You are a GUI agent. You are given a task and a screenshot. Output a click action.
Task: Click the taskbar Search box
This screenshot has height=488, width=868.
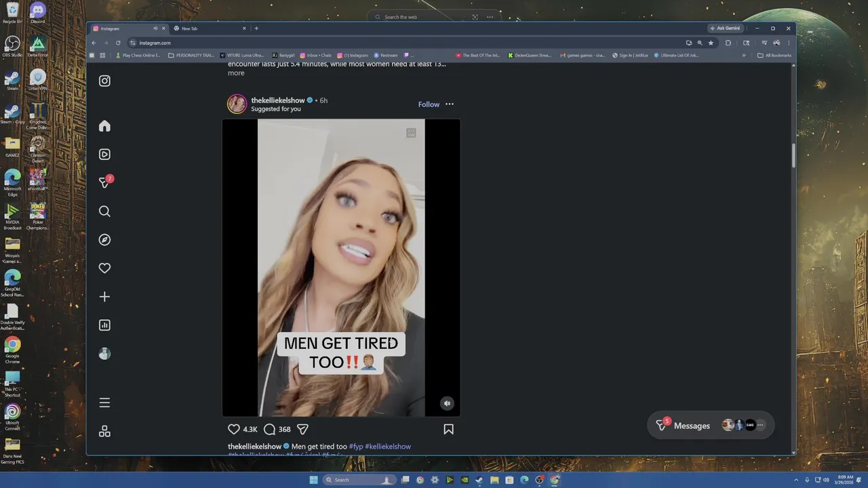point(359,480)
